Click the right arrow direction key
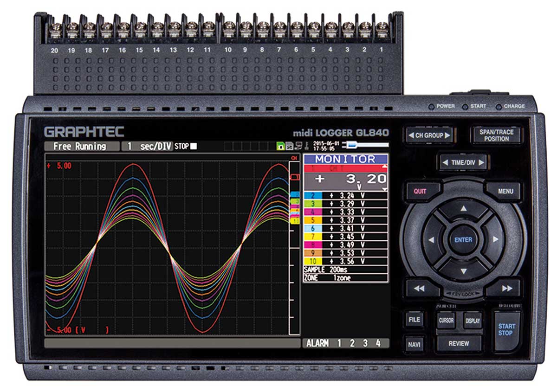557x392 pixels. 495,240
